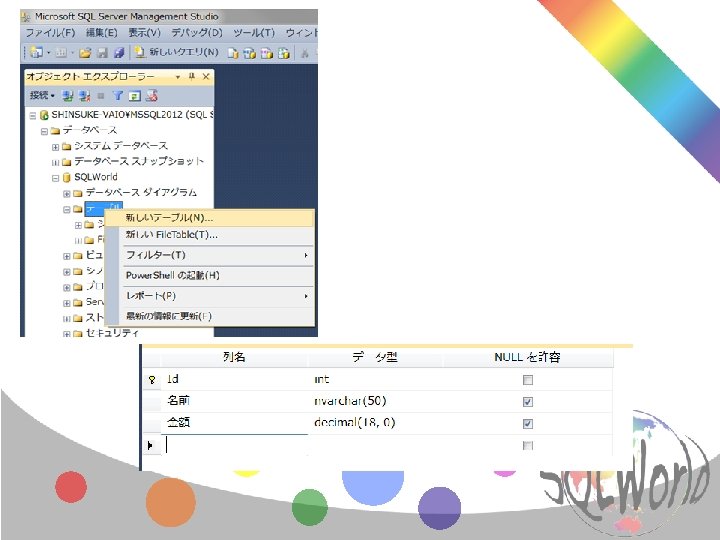Open the 接続 connect dropdown
Image resolution: width=720 pixels, height=540 pixels.
click(x=42, y=95)
